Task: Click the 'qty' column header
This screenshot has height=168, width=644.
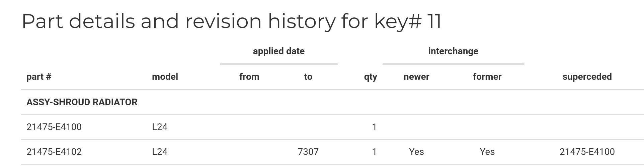Action: [371, 77]
